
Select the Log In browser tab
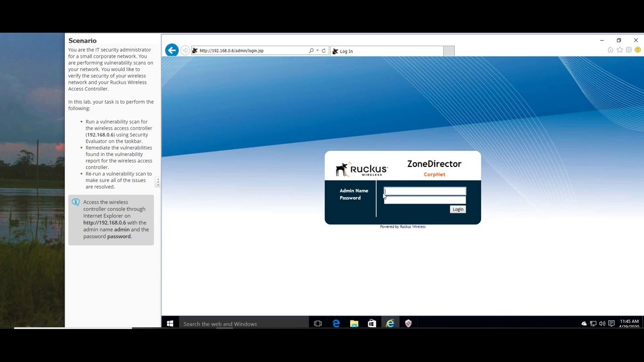tap(386, 51)
